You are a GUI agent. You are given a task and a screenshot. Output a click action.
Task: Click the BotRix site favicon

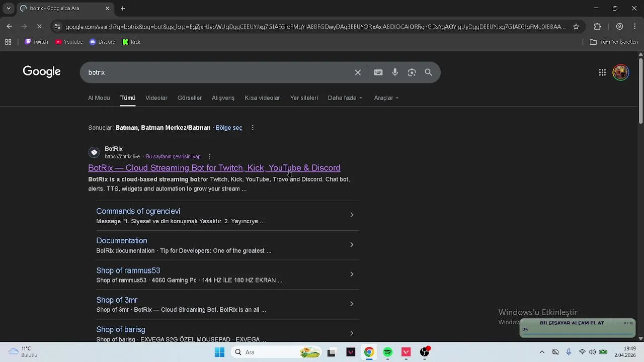tap(94, 152)
